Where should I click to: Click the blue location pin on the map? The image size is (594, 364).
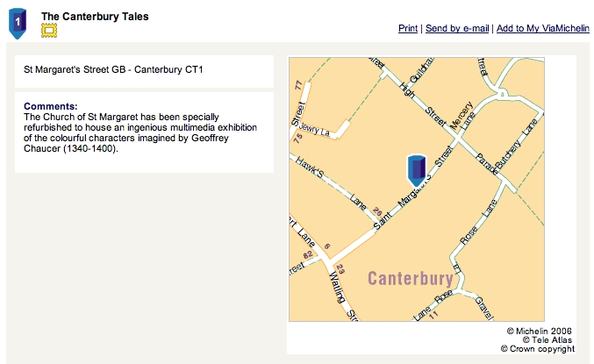click(x=417, y=170)
